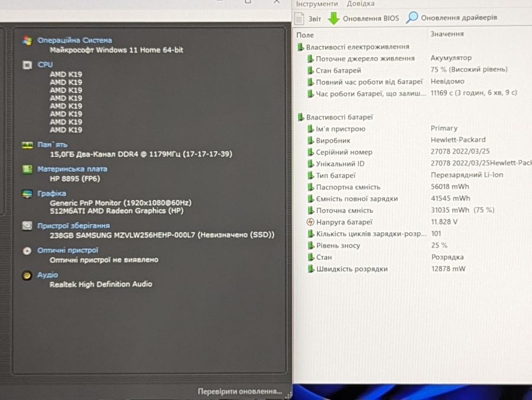
Task: Click the Материнська плата icon in Speccy
Action: (27, 169)
